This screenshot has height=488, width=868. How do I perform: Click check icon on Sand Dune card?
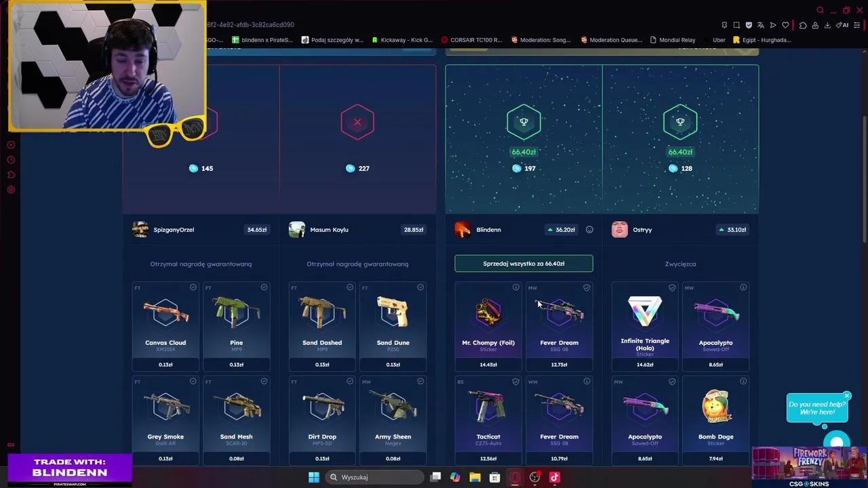(x=420, y=287)
